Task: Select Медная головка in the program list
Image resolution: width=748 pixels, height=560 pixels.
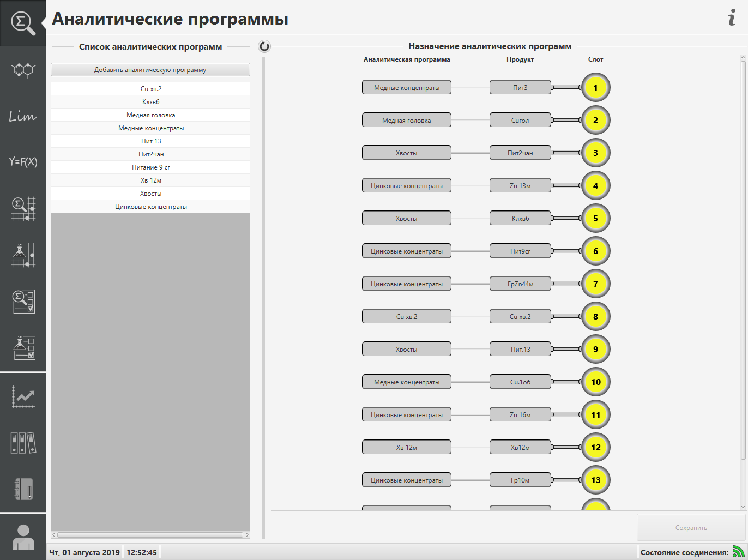Action: pyautogui.click(x=150, y=115)
